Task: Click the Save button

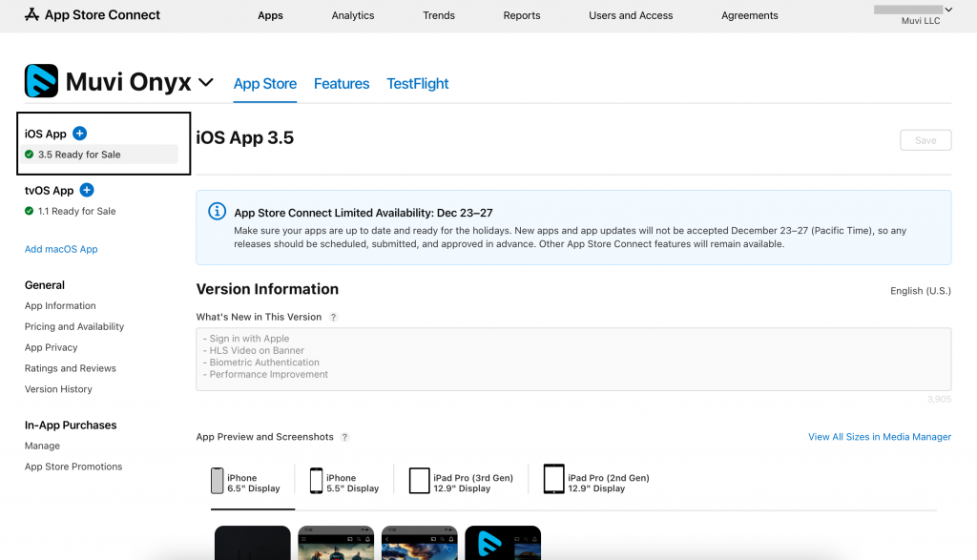Action: click(925, 139)
